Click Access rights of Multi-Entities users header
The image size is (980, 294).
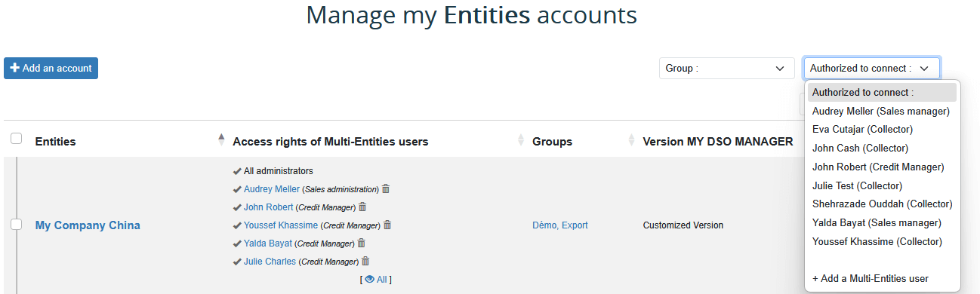click(x=331, y=141)
